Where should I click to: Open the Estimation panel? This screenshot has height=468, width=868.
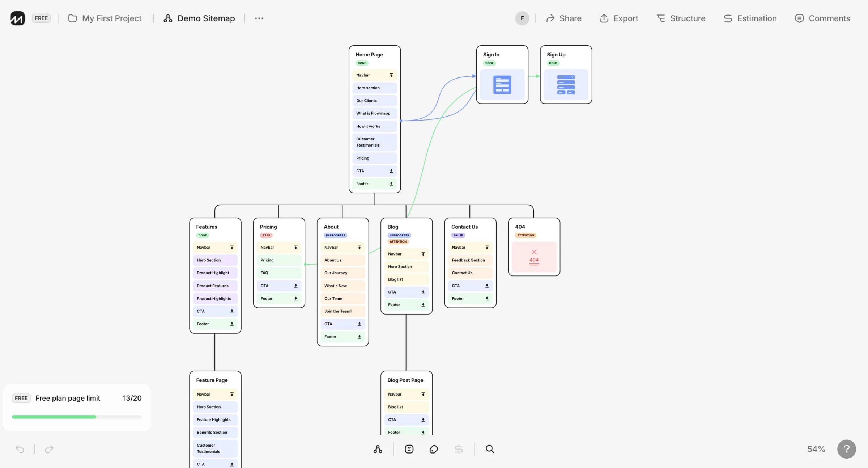pos(750,18)
